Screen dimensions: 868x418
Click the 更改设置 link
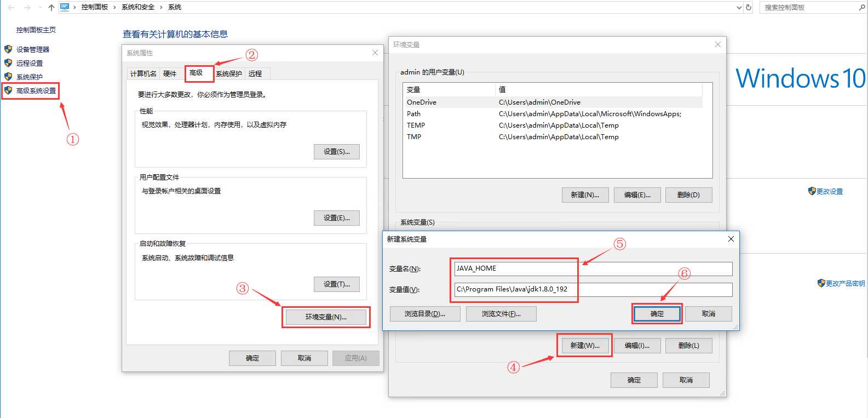(830, 191)
